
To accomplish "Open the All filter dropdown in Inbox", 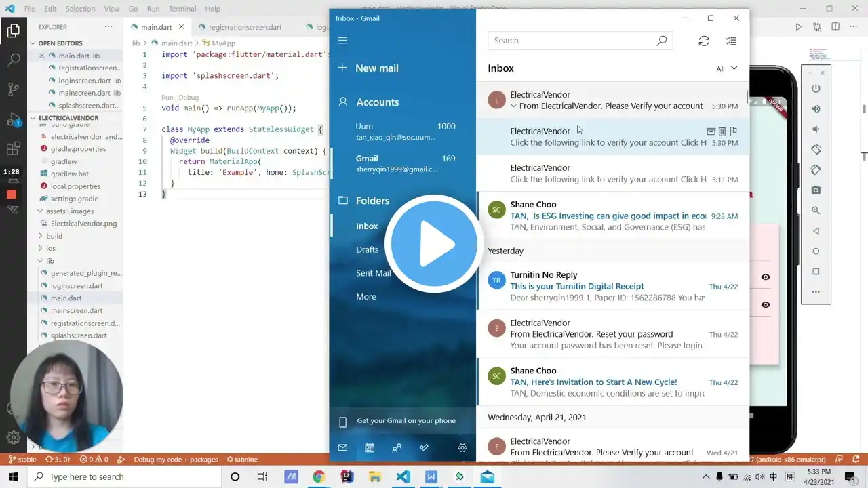I will 727,68.
